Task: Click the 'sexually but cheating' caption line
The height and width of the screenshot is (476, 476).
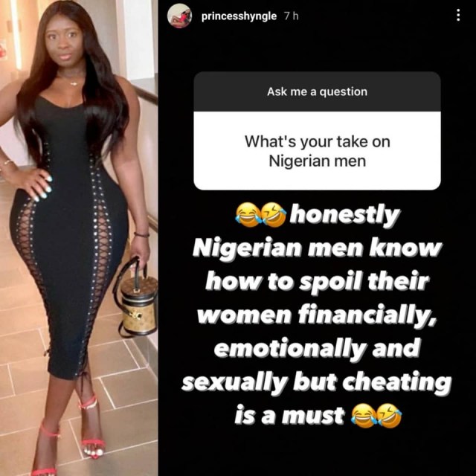Action: (x=317, y=383)
